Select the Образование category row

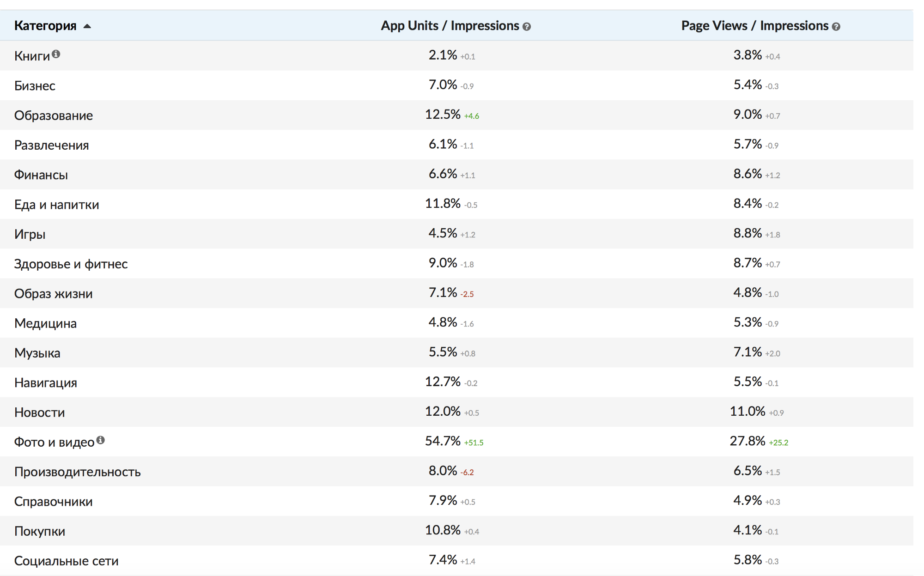(54, 115)
